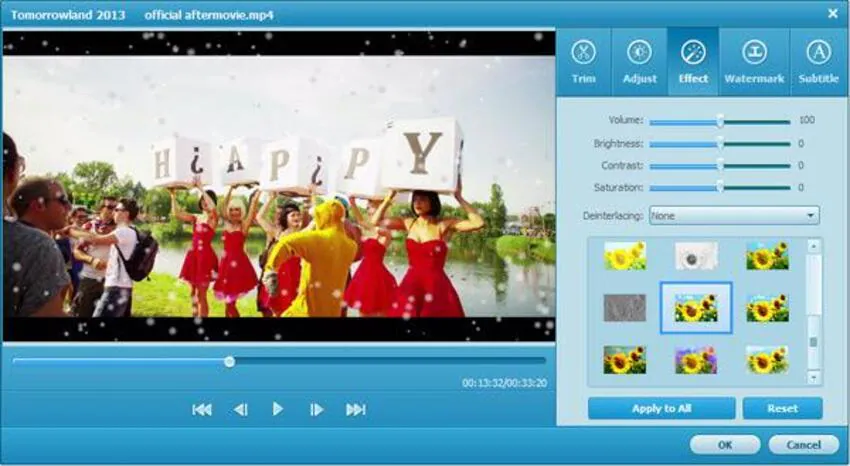Click the Volume slider handle
The height and width of the screenshot is (466, 850).
(x=720, y=121)
